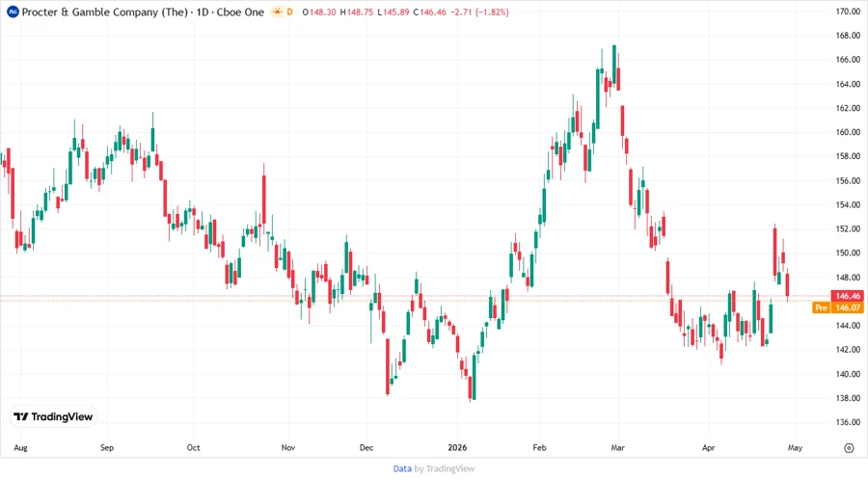868x480 pixels.
Task: Click the Dec label on time axis
Action: pyautogui.click(x=366, y=448)
